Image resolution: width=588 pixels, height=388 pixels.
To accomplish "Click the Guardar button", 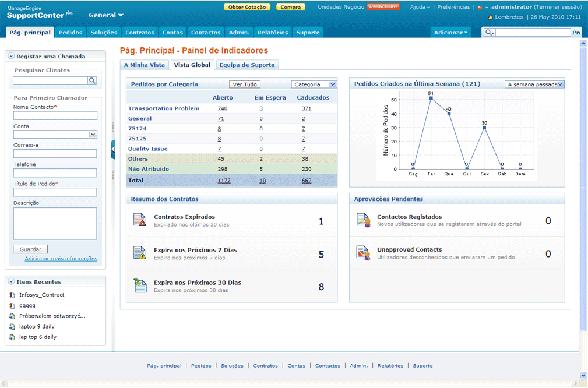I will (x=30, y=249).
